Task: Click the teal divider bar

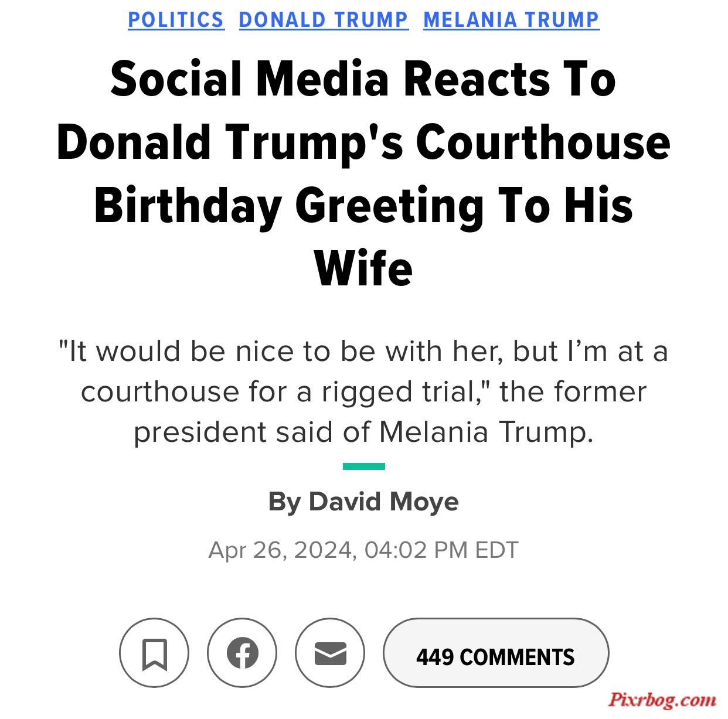Action: tap(363, 466)
